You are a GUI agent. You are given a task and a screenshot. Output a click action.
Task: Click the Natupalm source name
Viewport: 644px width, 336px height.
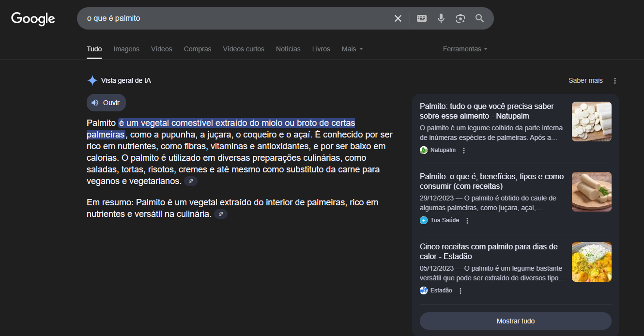coord(443,150)
